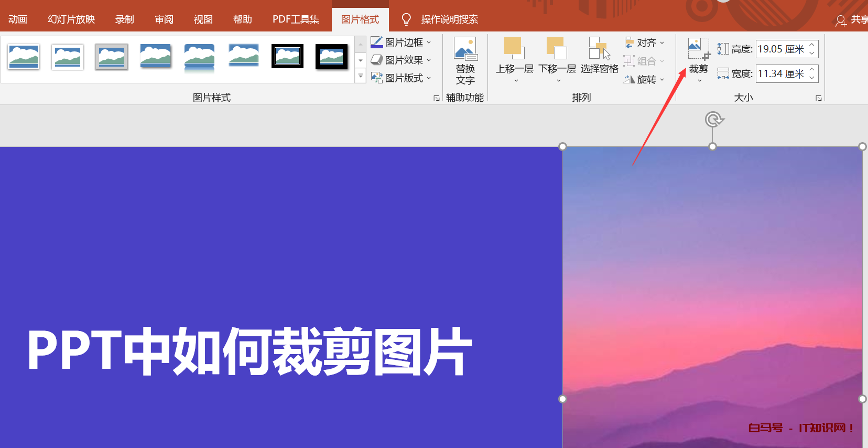Viewport: 868px width, 448px height.
Task: Open Picture Layout (图片版式) dropdown
Action: (x=401, y=78)
